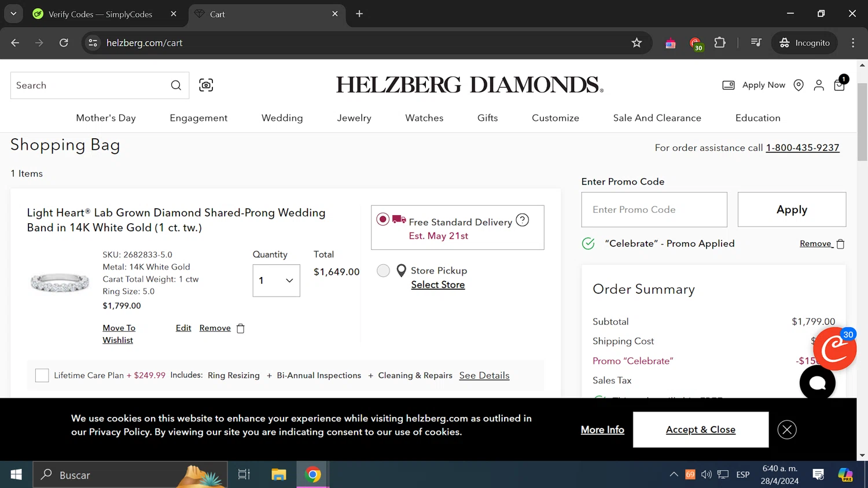868x488 pixels.
Task: Click Apply Now credit link
Action: (764, 85)
